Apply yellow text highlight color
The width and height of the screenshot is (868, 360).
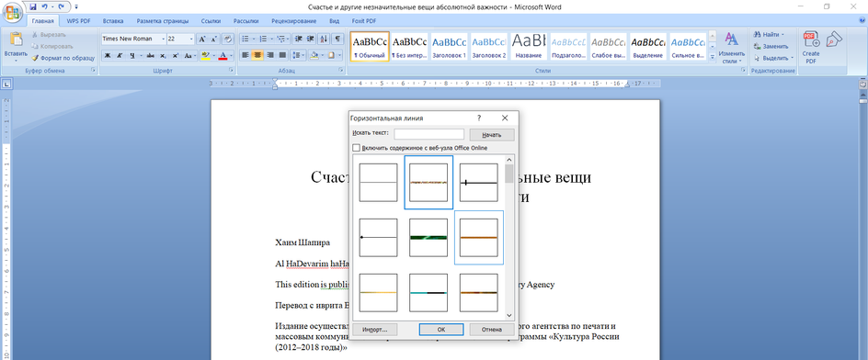click(205, 55)
